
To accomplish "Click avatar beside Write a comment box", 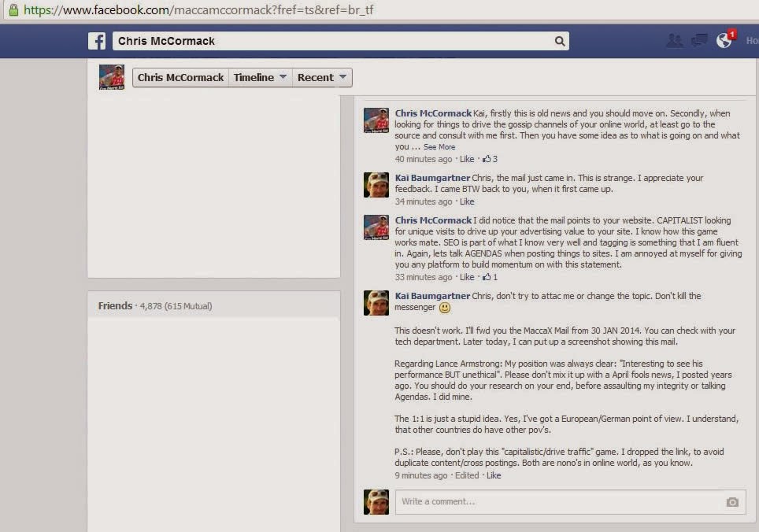I will pyautogui.click(x=376, y=502).
